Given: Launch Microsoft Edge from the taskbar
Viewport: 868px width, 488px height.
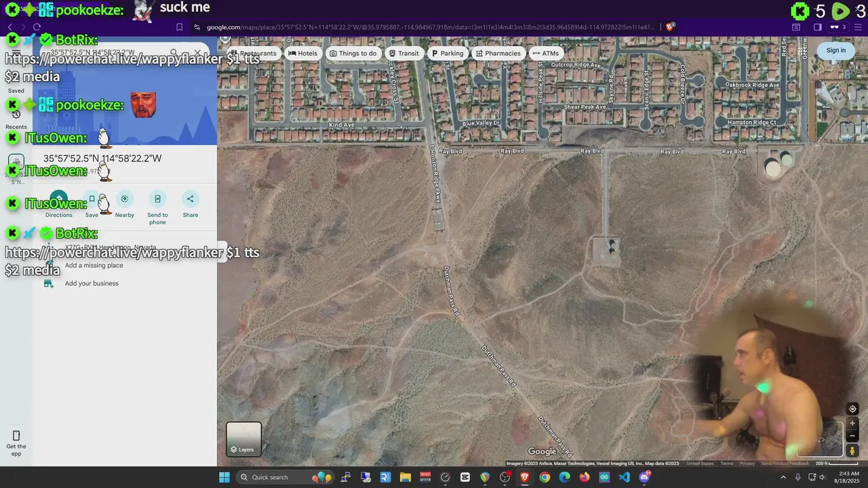Looking at the screenshot, I should pyautogui.click(x=564, y=477).
